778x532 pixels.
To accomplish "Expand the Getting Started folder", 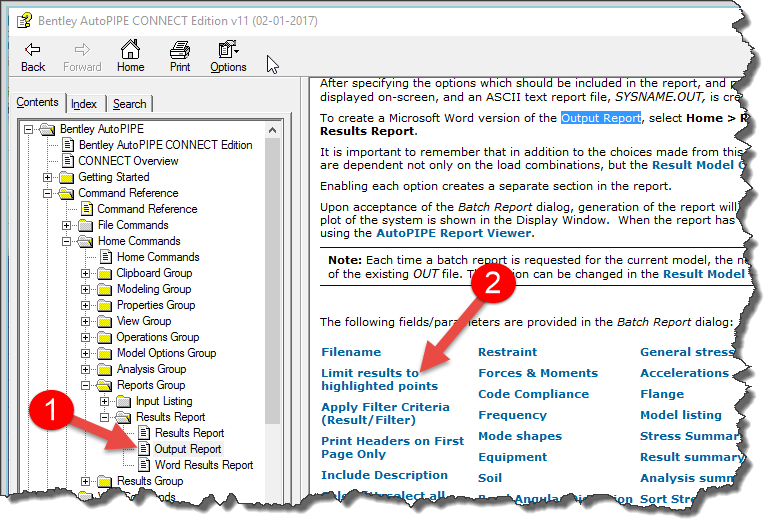I will click(47, 177).
